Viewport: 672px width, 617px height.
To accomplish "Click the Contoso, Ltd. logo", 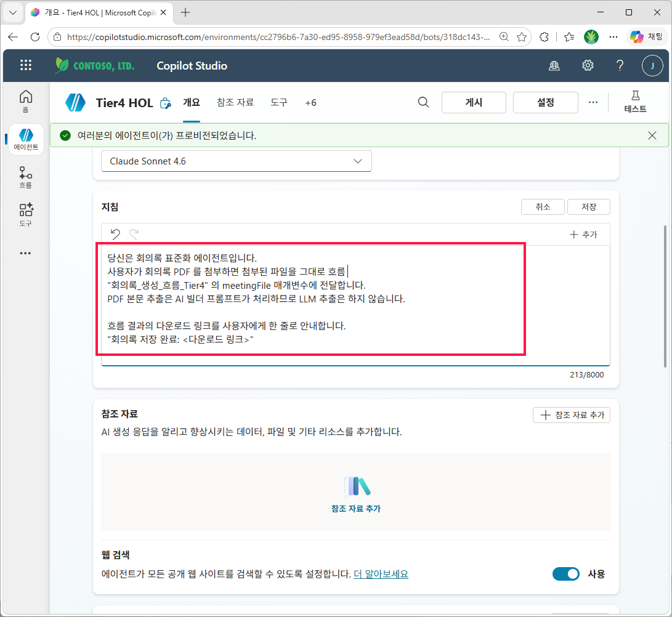I will point(95,65).
